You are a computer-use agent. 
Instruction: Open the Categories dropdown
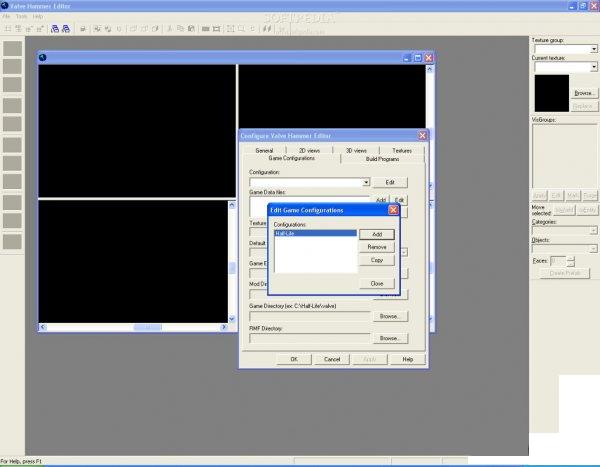click(593, 230)
